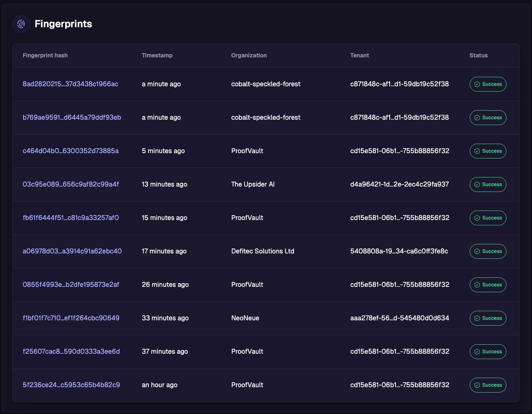Click Success badge in 26 minutes ago row
Screen dimensions: 532x414
click(x=488, y=285)
